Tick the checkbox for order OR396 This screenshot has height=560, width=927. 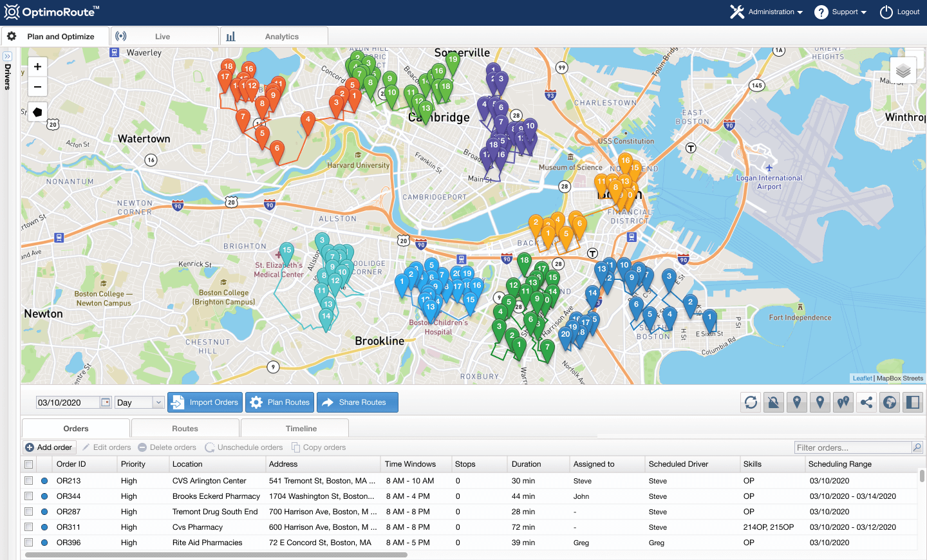pyautogui.click(x=28, y=542)
